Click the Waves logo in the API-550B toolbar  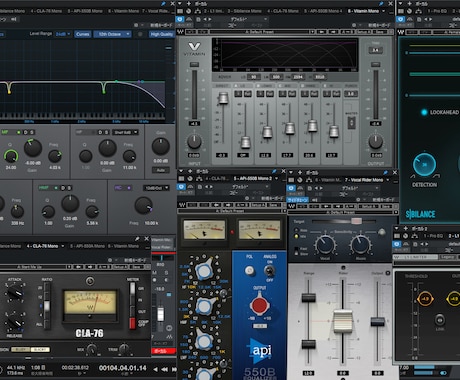(182, 205)
